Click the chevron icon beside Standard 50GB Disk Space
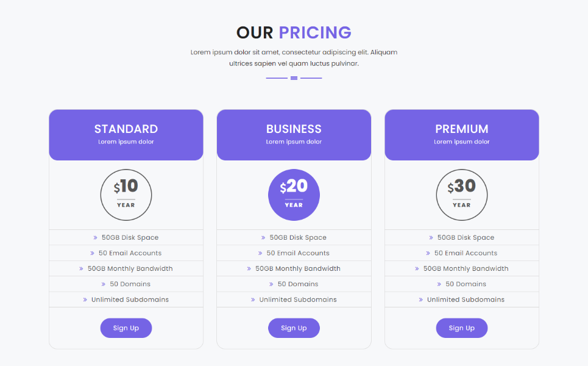The width and height of the screenshot is (588, 366). (x=95, y=238)
